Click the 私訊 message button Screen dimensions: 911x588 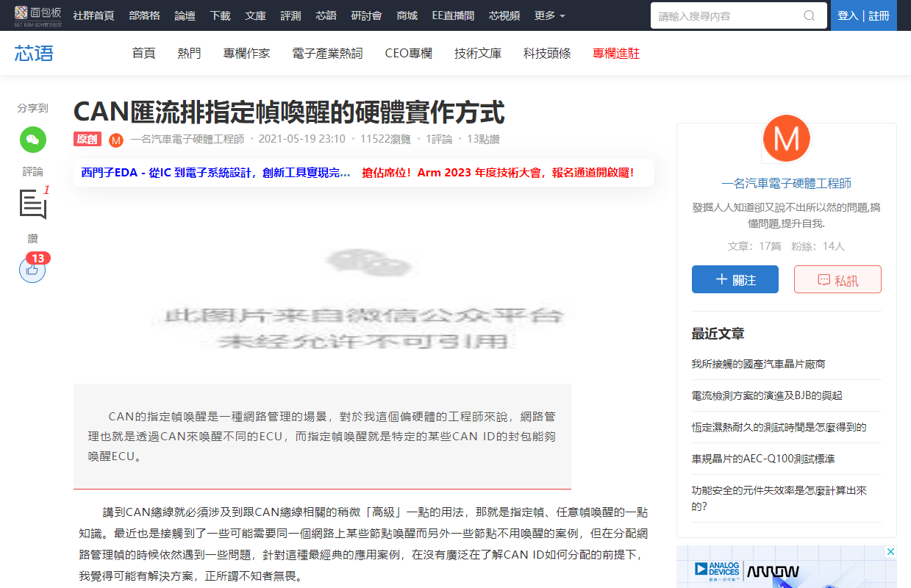(837, 279)
